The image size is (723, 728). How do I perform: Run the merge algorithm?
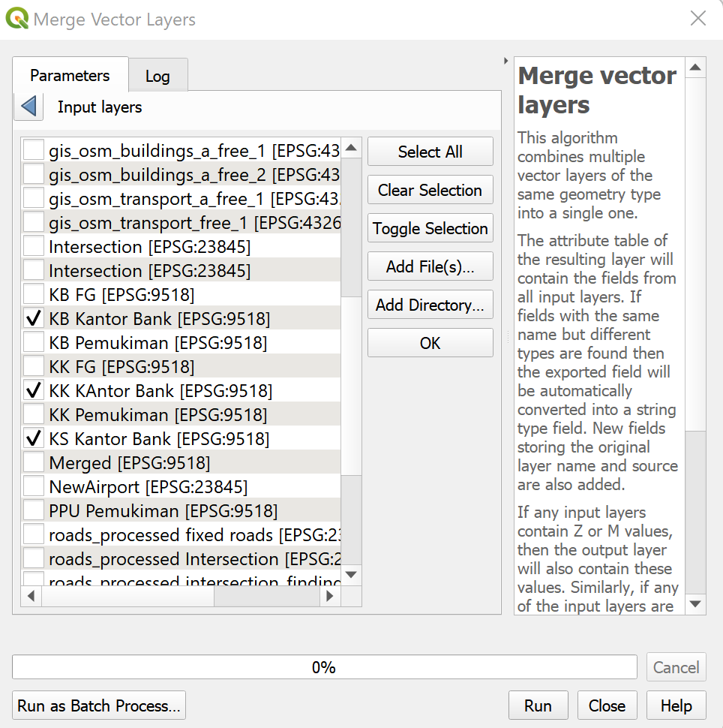(538, 706)
